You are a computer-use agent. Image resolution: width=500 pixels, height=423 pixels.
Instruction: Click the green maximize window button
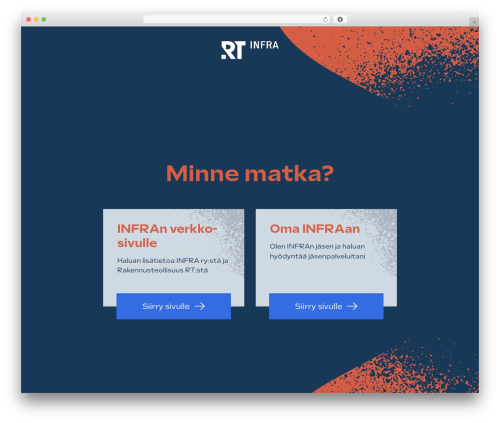44,20
